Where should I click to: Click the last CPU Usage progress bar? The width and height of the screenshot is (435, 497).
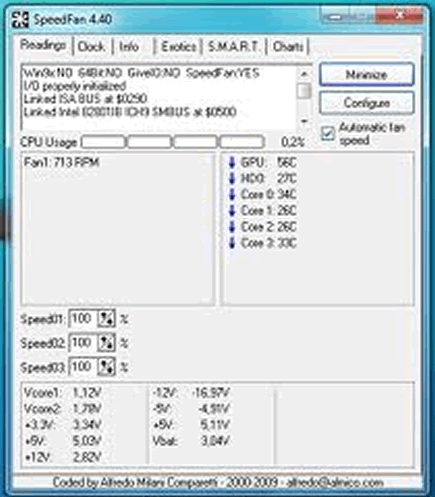tap(242, 142)
